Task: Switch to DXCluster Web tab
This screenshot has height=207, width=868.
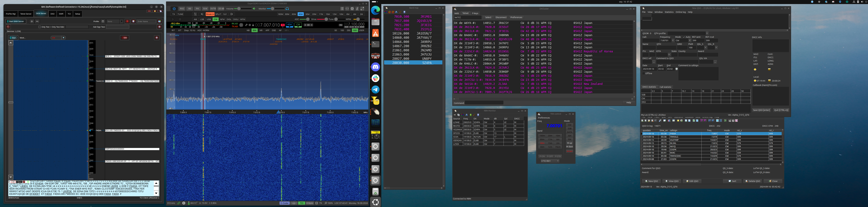Action: pyautogui.click(x=457, y=13)
